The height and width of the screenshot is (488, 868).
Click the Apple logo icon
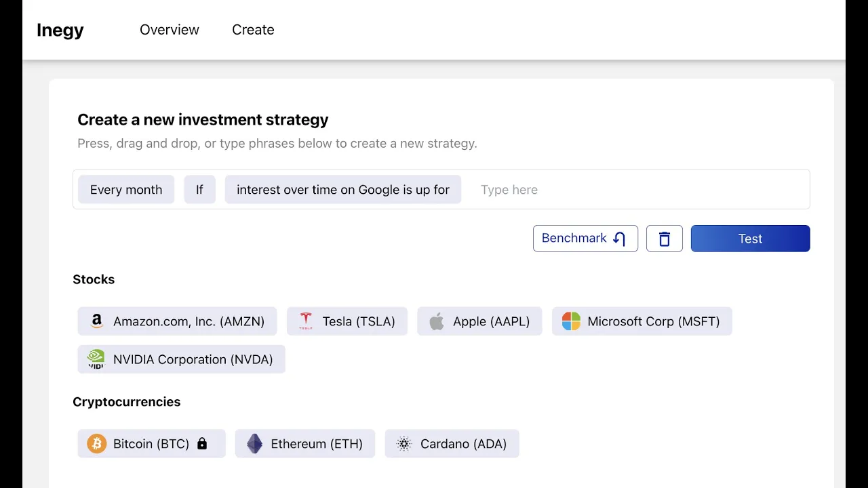click(437, 321)
